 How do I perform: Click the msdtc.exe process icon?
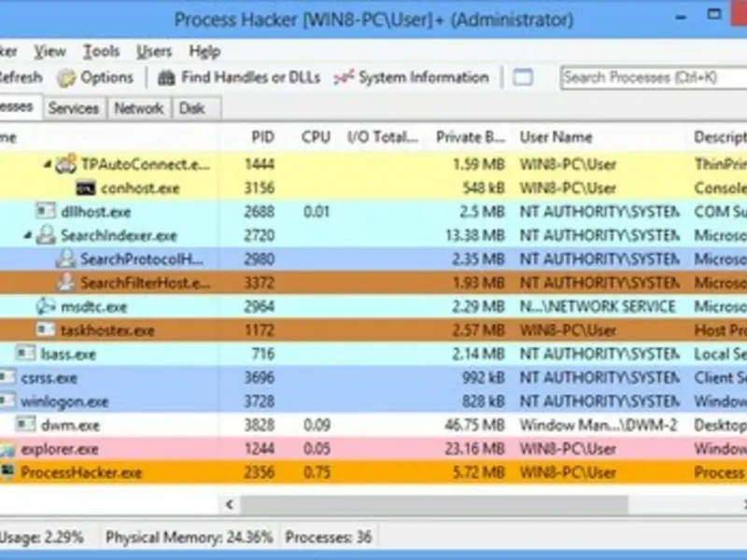[x=46, y=306]
